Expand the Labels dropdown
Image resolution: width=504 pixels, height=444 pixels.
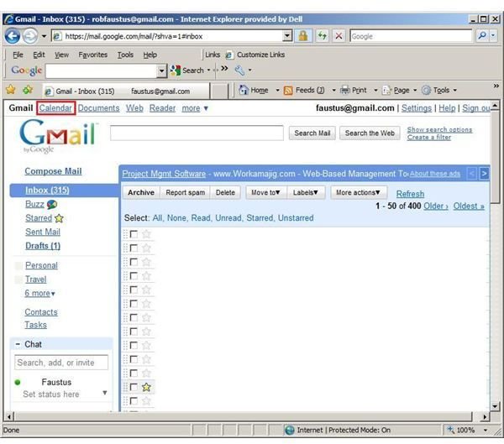click(306, 192)
